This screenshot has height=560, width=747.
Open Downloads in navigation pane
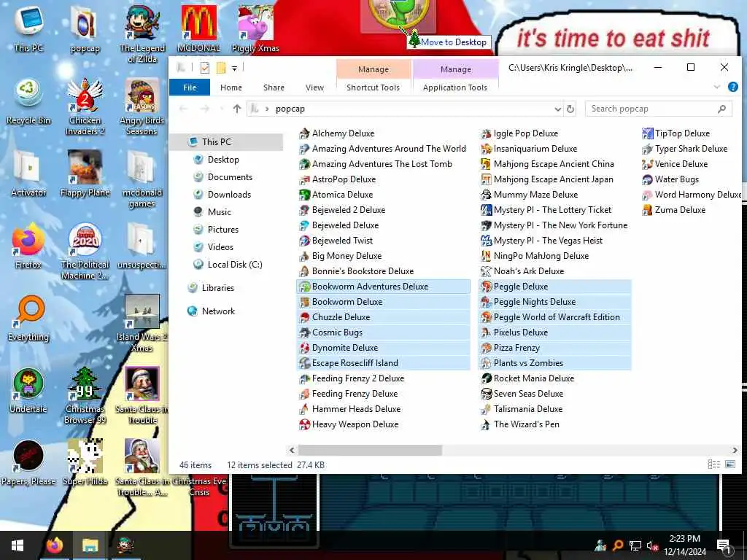pyautogui.click(x=228, y=195)
